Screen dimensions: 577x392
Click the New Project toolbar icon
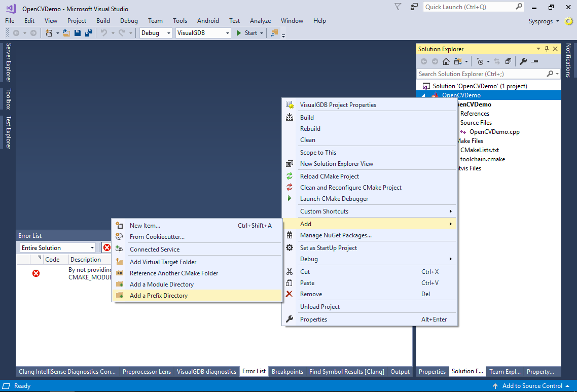(x=49, y=33)
